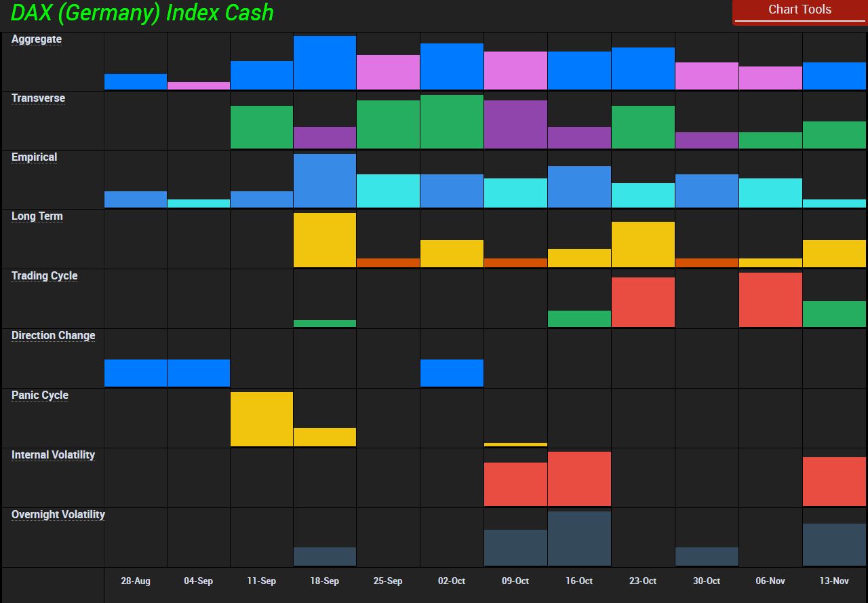Select the 06-Nov date label
This screenshot has height=603, width=868.
click(770, 581)
